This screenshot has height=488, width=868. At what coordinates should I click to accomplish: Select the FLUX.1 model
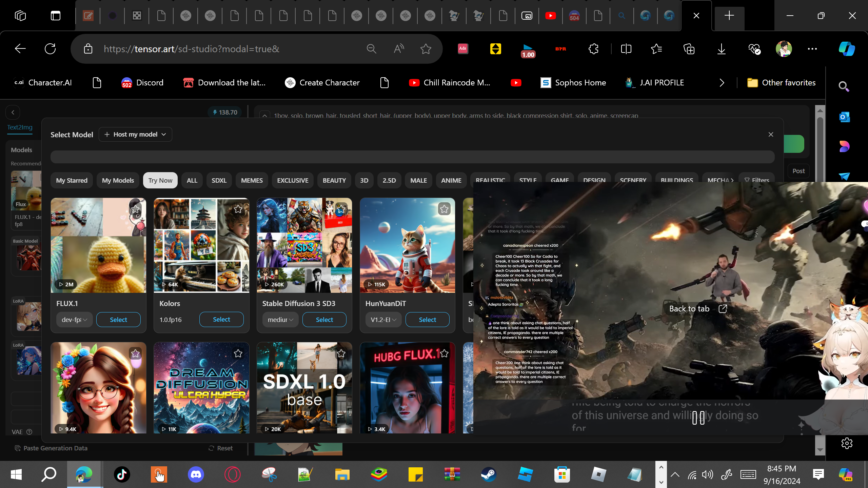[x=118, y=320]
